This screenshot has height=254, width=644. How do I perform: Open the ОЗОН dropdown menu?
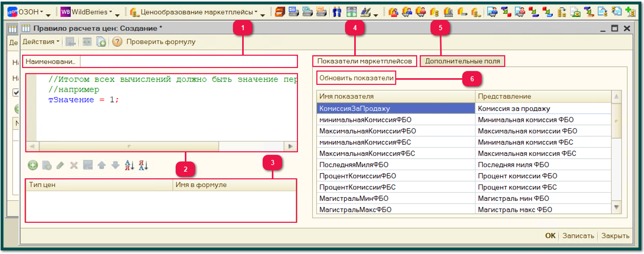[26, 11]
